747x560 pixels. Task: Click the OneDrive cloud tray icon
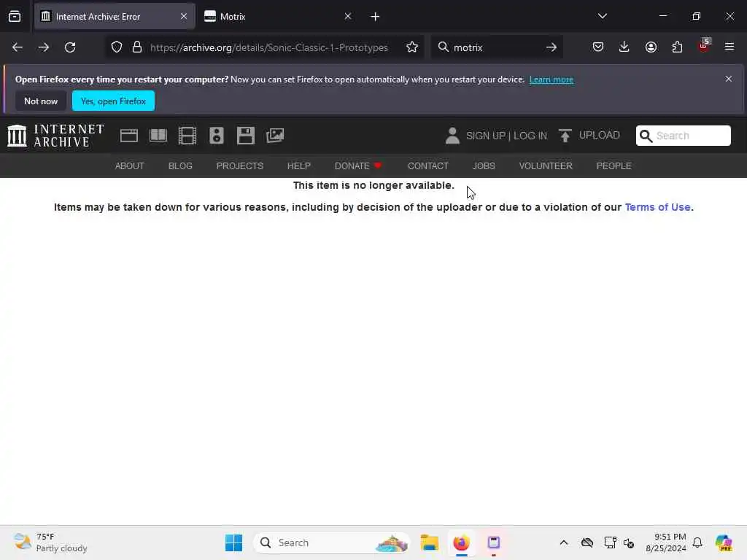pos(587,542)
